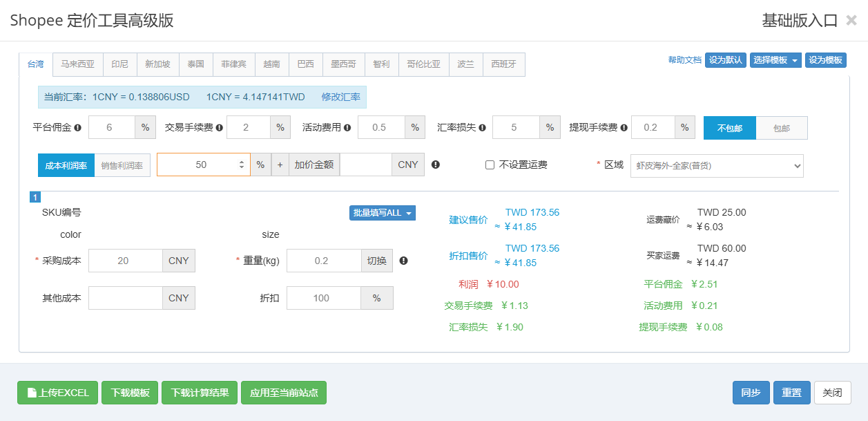Open the 选择模板 dropdown
The width and height of the screenshot is (868, 421).
775,60
